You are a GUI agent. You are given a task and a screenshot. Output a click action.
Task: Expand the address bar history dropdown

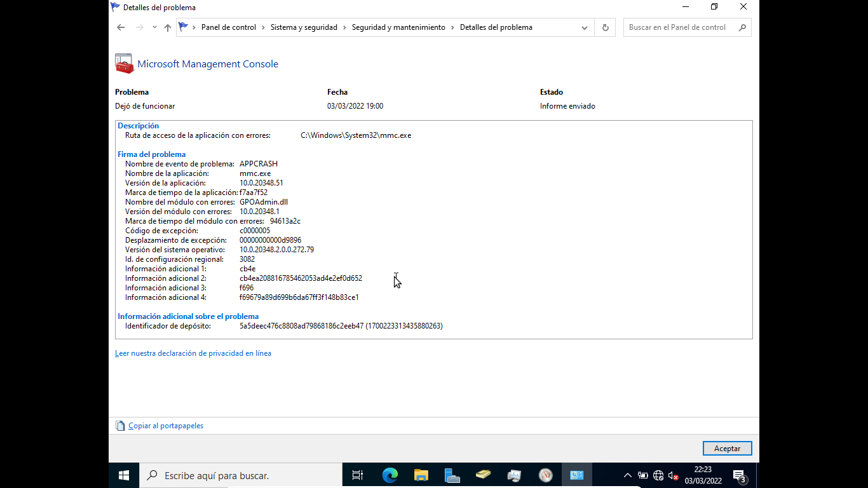tap(584, 27)
